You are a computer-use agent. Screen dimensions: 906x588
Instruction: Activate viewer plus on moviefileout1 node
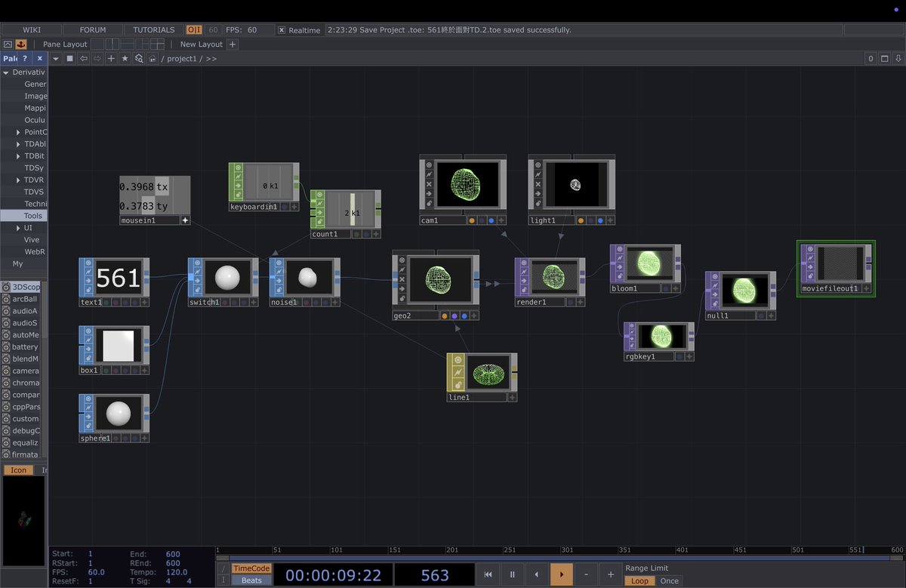coord(866,288)
